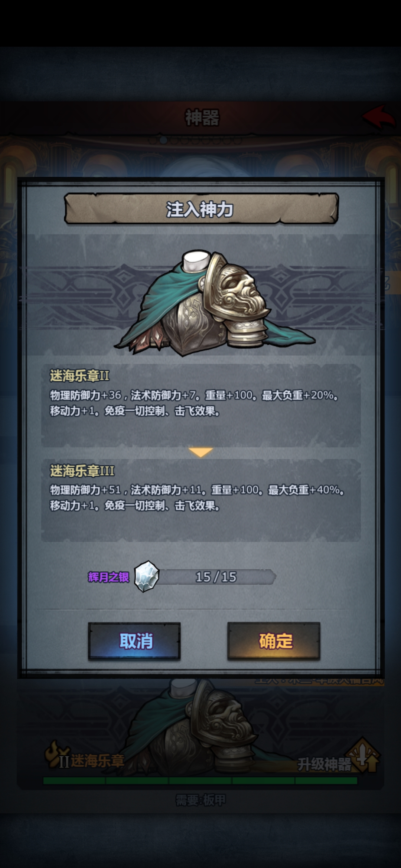Click the 迷海乐章III stats panel

pyautogui.click(x=200, y=500)
